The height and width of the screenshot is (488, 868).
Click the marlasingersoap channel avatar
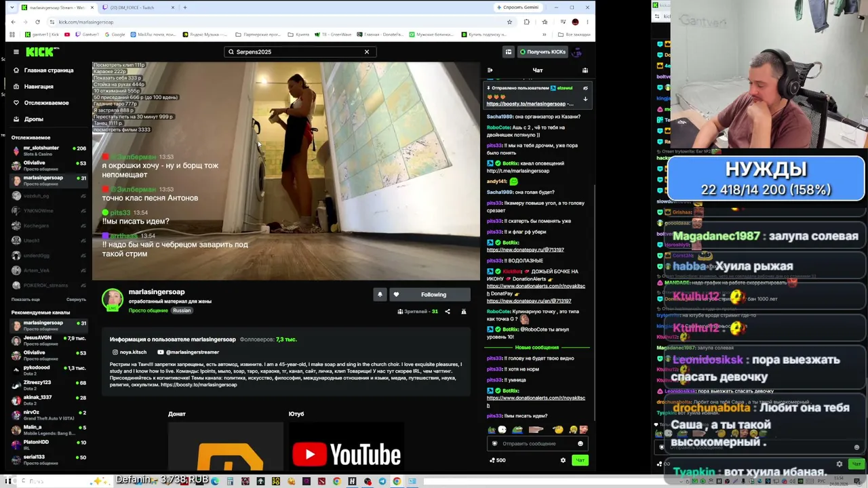point(113,300)
